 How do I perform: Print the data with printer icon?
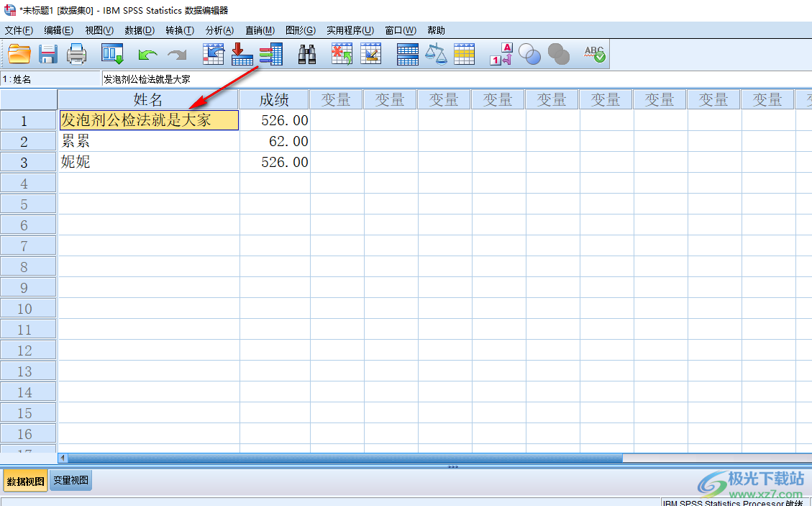pyautogui.click(x=77, y=54)
